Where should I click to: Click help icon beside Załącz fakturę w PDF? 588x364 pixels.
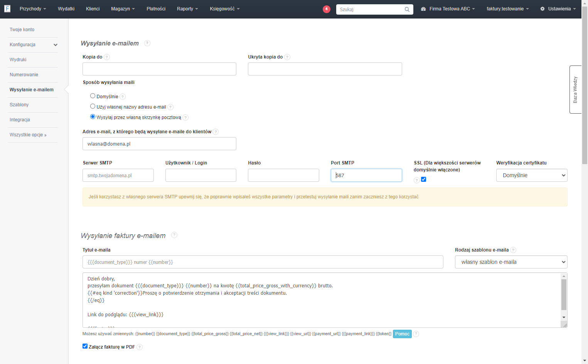pyautogui.click(x=140, y=347)
